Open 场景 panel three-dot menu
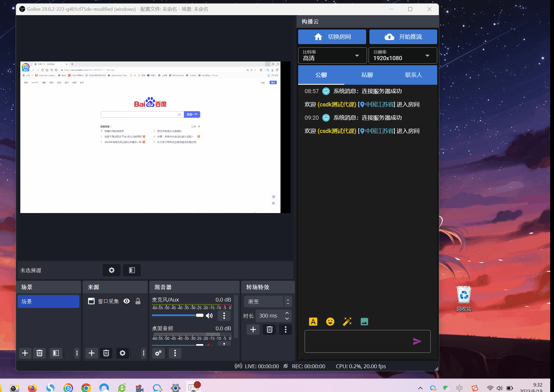The width and height of the screenshot is (554, 392). tap(77, 353)
